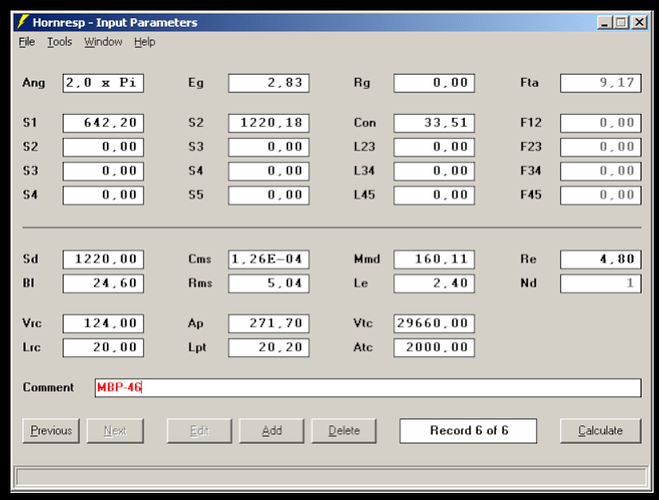This screenshot has width=659, height=500.
Task: Click the greyed-out Edit button
Action: pos(199,431)
